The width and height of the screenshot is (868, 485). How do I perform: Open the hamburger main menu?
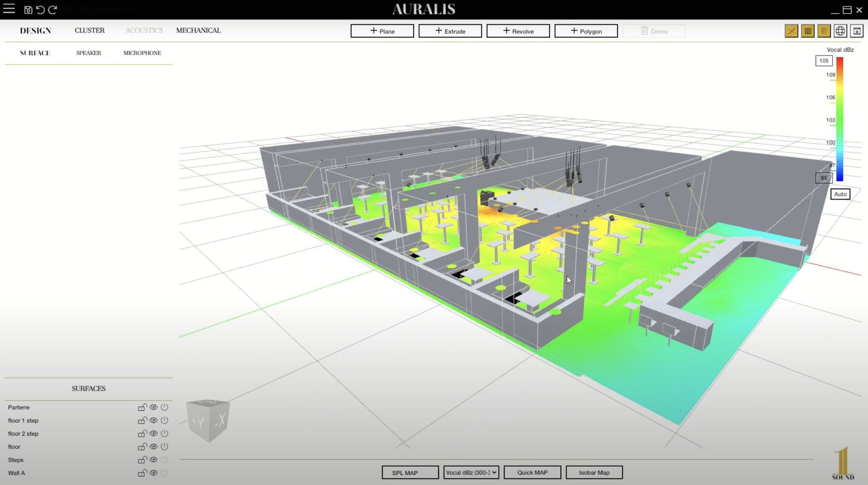tap(9, 9)
